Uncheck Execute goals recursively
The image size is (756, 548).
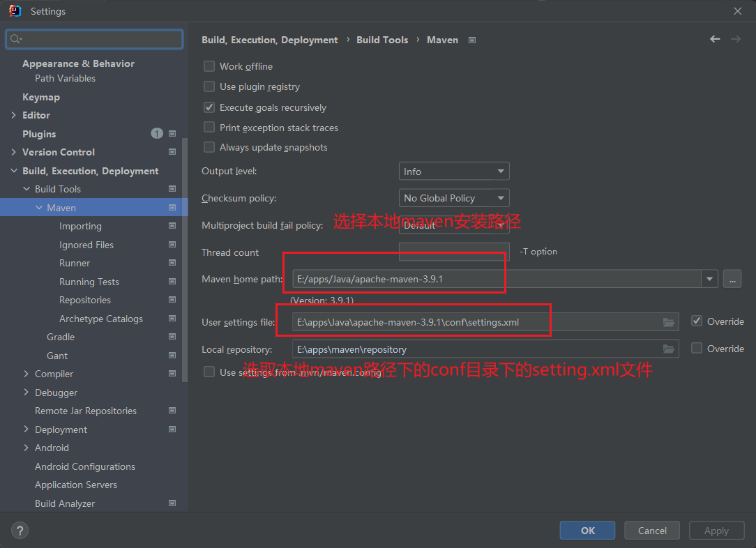click(x=209, y=107)
